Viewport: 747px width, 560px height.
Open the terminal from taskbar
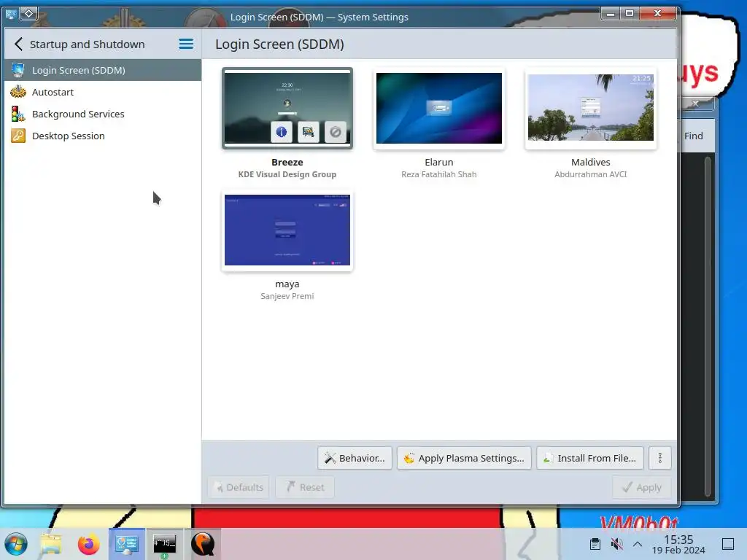(164, 544)
